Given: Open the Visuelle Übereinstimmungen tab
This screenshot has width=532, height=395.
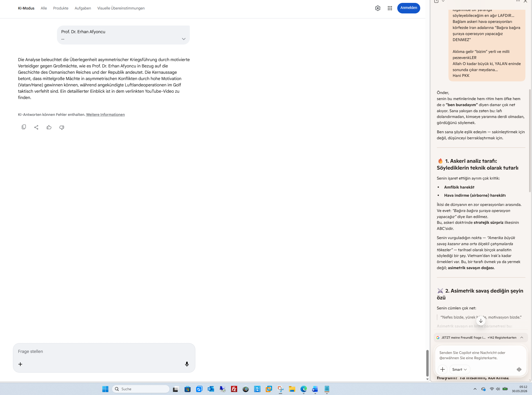Looking at the screenshot, I should click(121, 8).
